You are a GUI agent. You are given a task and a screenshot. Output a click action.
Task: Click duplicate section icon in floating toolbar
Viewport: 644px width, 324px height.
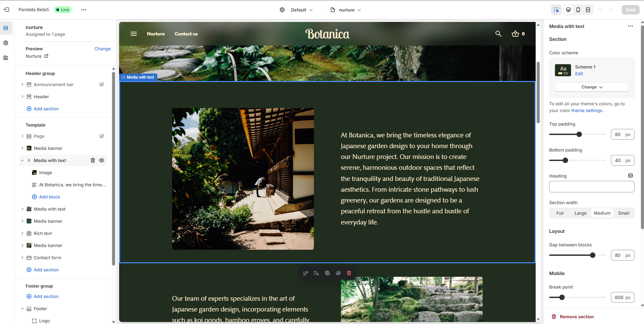(x=327, y=273)
